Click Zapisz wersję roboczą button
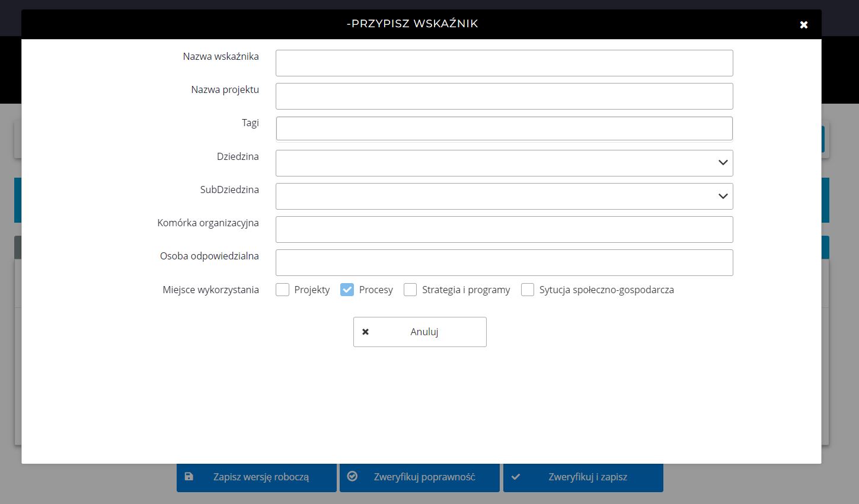The width and height of the screenshot is (859, 504). [257, 477]
